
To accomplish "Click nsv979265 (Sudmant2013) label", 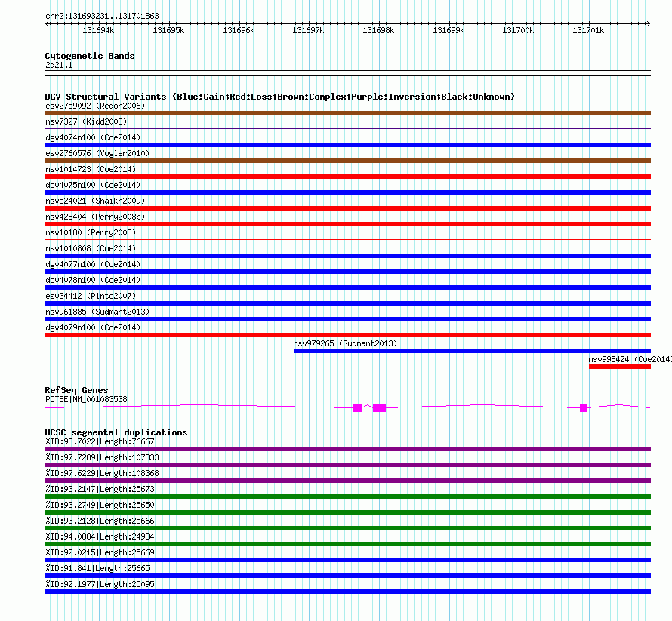I will coord(345,343).
